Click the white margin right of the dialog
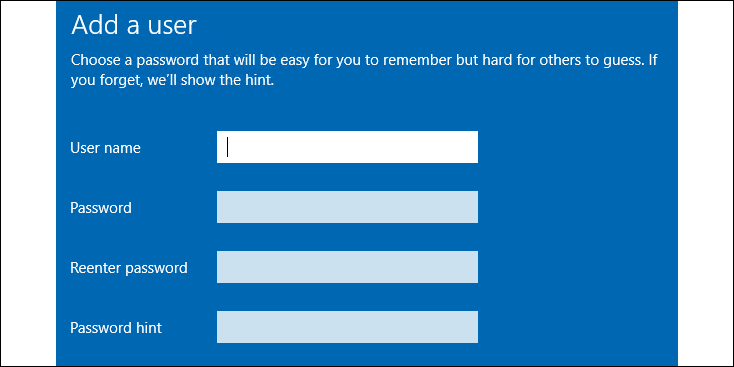The height and width of the screenshot is (367, 734). pos(705,184)
